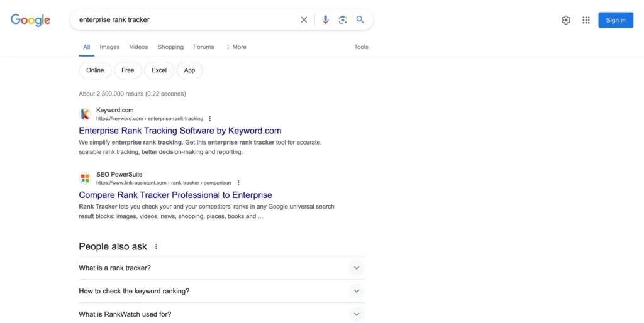Open Enterprise Rank Tracking Software by Keyword.com link

click(x=180, y=131)
